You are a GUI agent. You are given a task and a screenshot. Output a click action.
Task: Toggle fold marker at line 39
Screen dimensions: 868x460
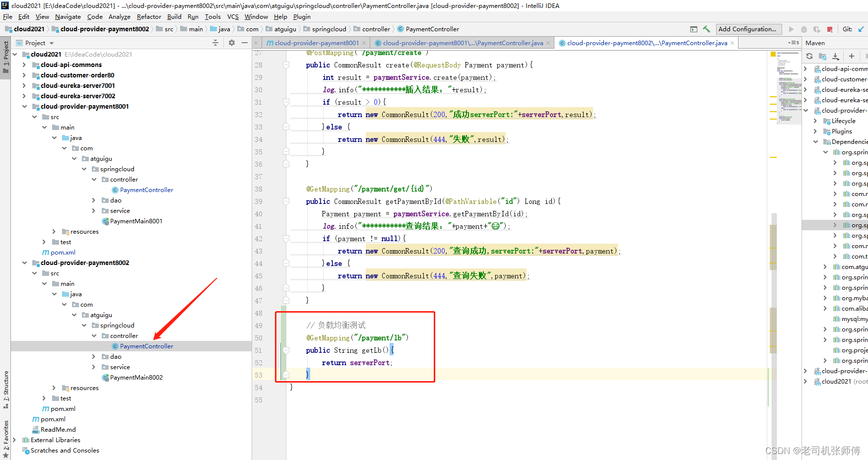click(x=286, y=201)
